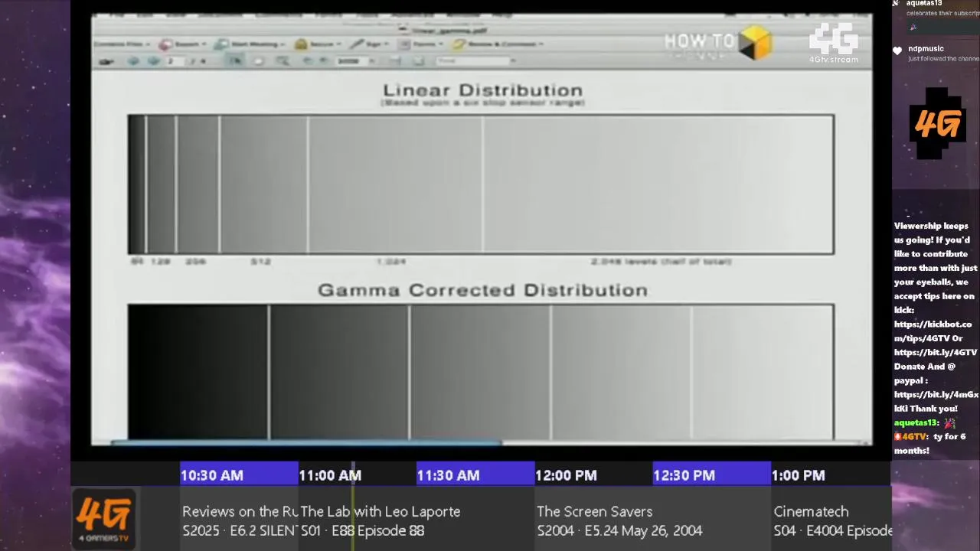Click the Sign pen icon
This screenshot has width=980, height=551.
point(357,44)
